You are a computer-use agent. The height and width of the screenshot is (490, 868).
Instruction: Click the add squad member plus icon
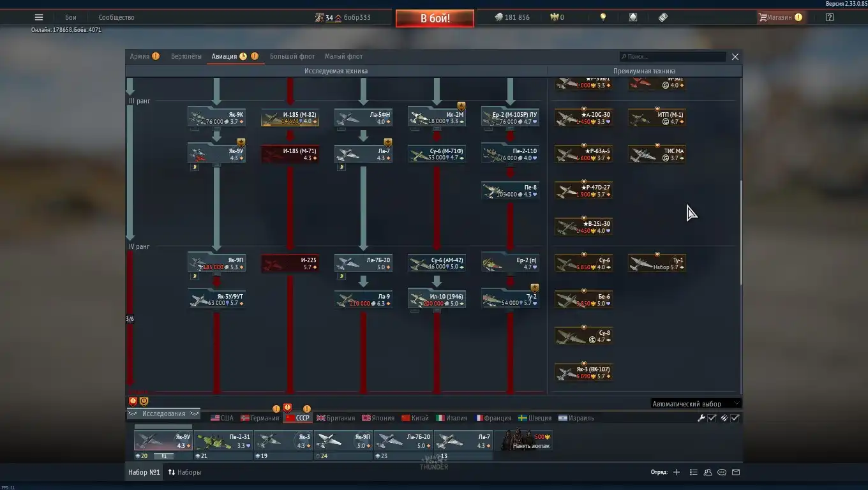[x=677, y=473]
